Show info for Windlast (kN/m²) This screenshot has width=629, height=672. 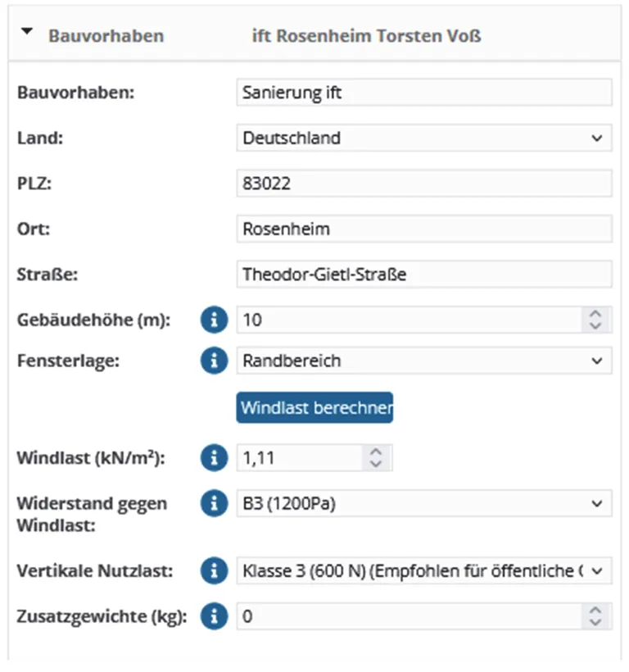click(214, 458)
